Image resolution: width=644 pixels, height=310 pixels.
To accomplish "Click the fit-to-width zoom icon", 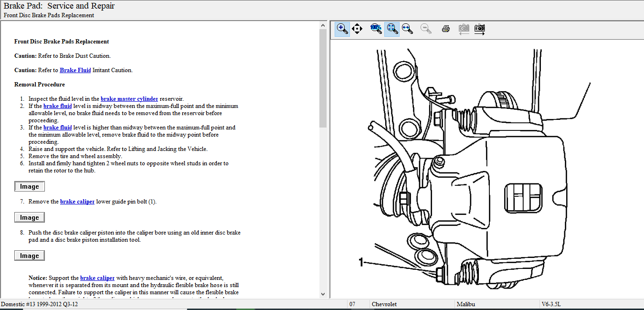I will (407, 29).
